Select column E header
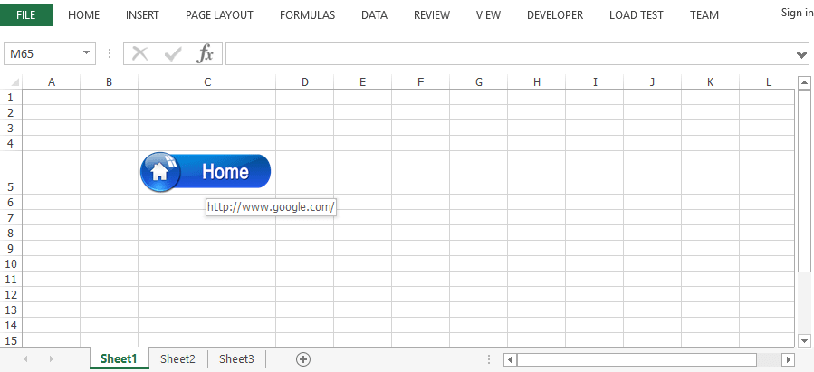 tap(362, 82)
